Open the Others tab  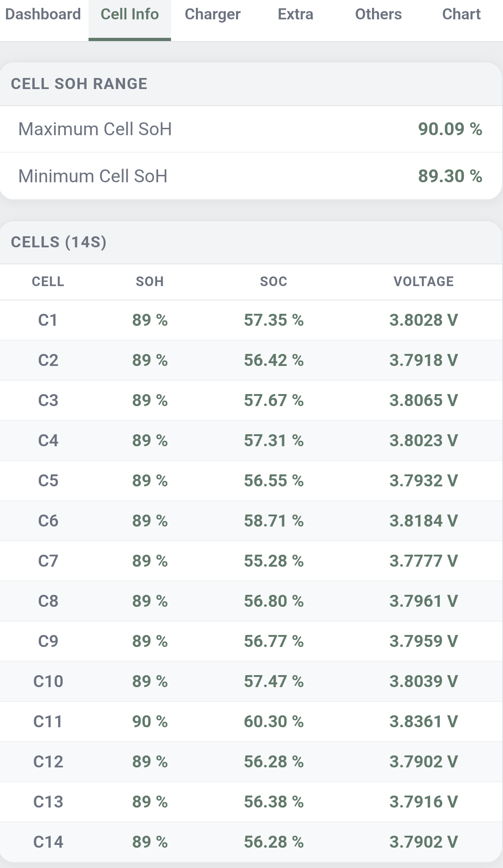[x=379, y=14]
